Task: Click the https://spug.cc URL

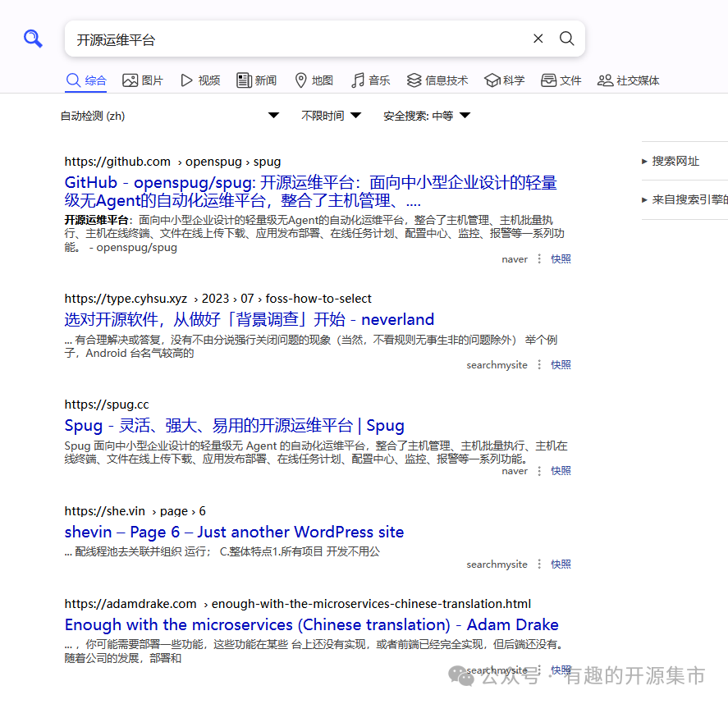Action: click(x=107, y=405)
